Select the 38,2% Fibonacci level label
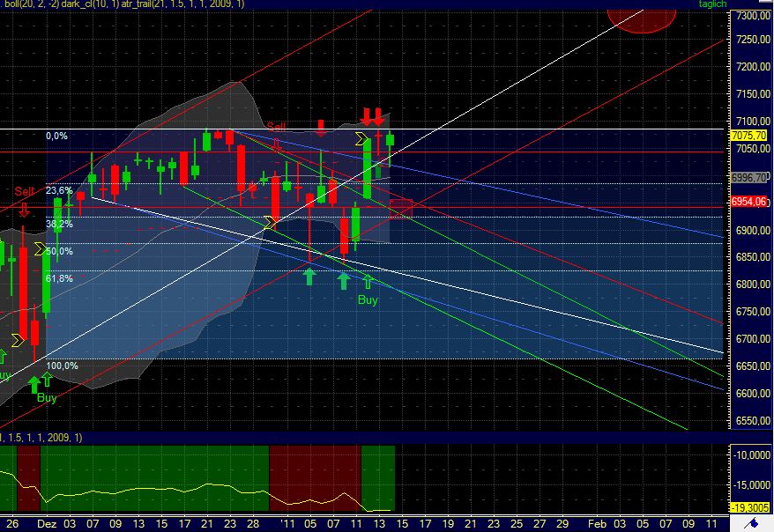This screenshot has width=774, height=532. coord(59,224)
